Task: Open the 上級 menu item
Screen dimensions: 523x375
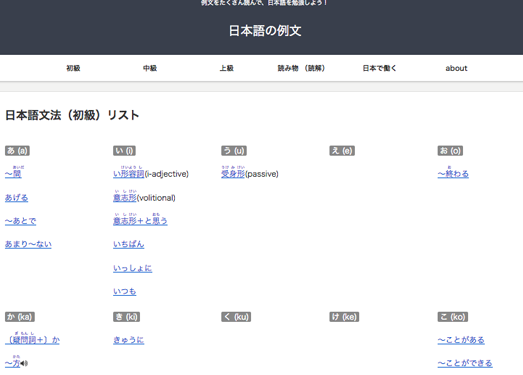Action: coord(226,68)
